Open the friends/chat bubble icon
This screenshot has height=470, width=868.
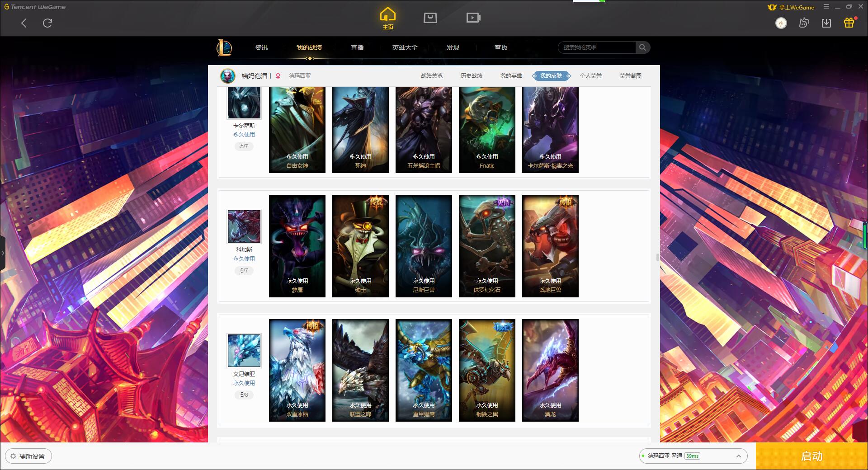pos(804,23)
